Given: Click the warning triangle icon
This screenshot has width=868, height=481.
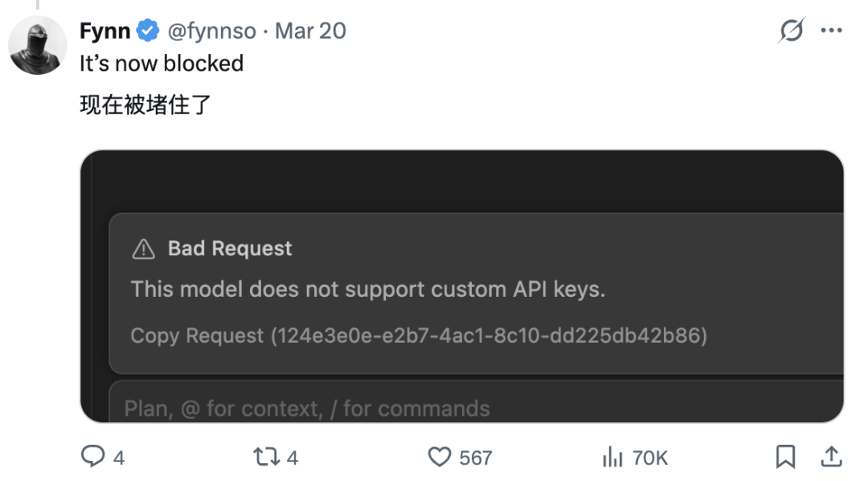Looking at the screenshot, I should (x=143, y=249).
